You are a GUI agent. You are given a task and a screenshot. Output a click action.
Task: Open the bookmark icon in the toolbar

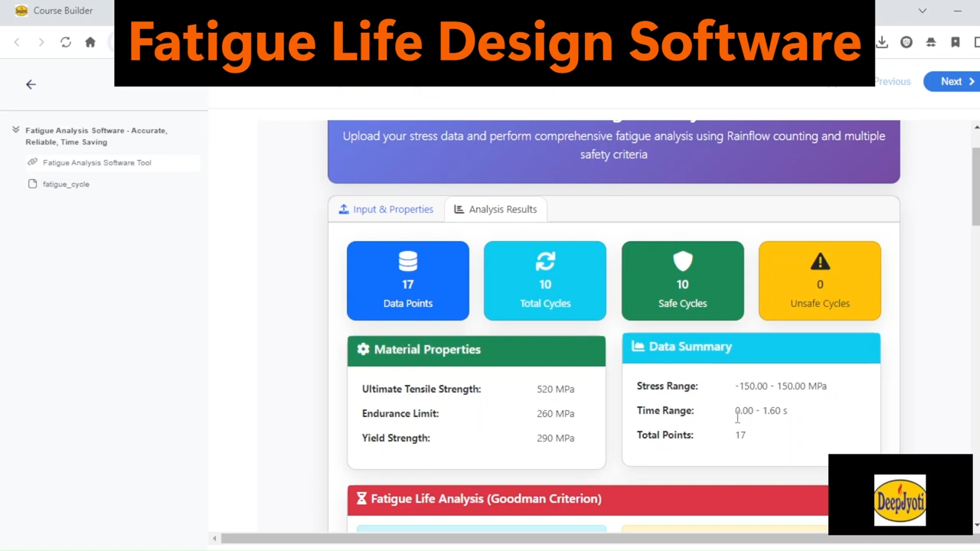click(955, 42)
